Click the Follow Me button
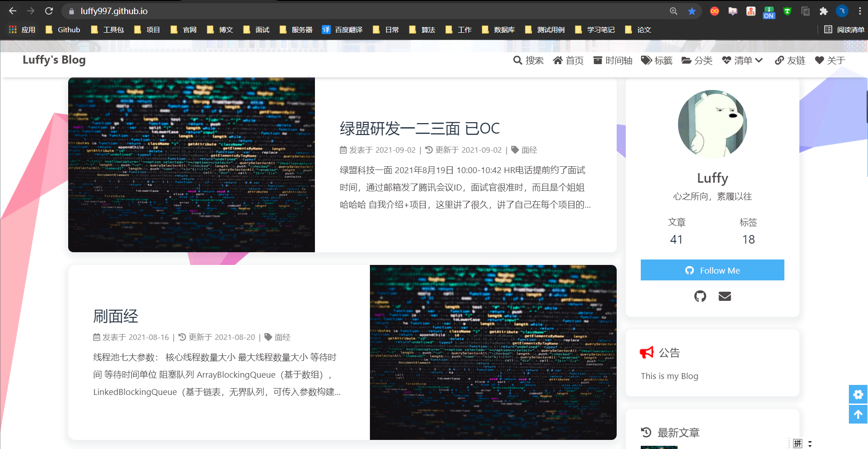 coord(713,270)
